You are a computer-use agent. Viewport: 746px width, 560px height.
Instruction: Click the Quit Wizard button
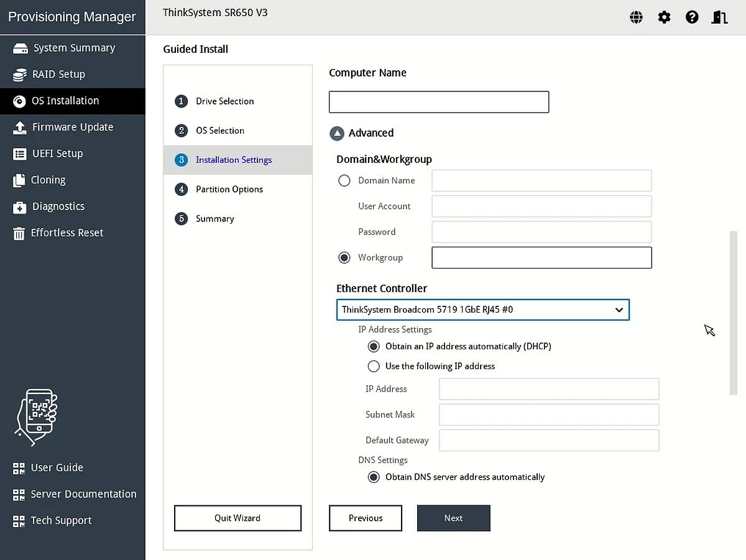[237, 518]
